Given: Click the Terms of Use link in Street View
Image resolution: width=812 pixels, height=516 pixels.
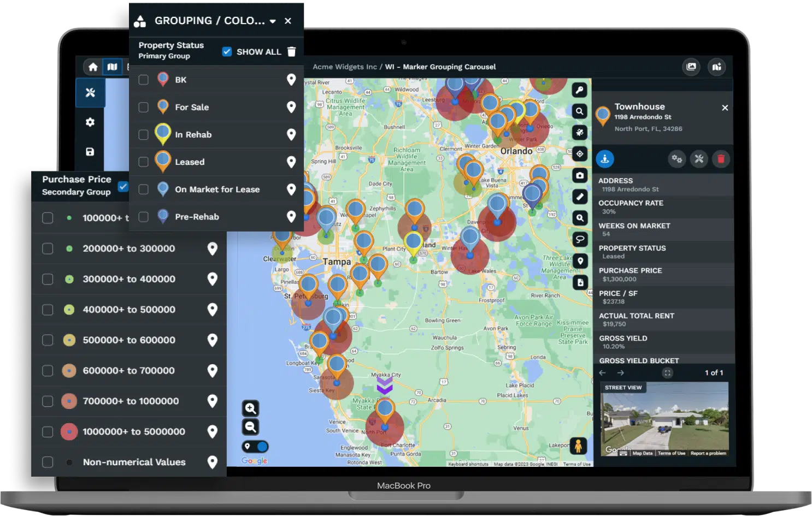Looking at the screenshot, I should [x=671, y=453].
